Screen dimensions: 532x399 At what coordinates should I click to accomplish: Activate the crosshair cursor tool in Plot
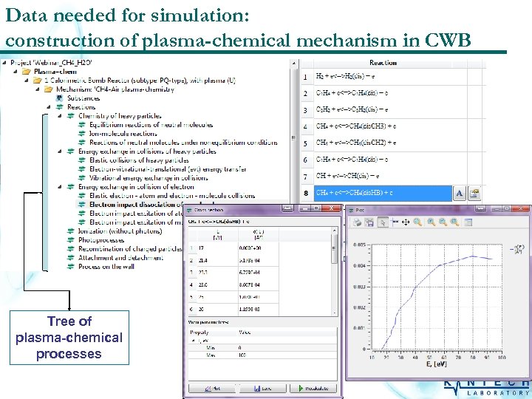[x=395, y=222]
